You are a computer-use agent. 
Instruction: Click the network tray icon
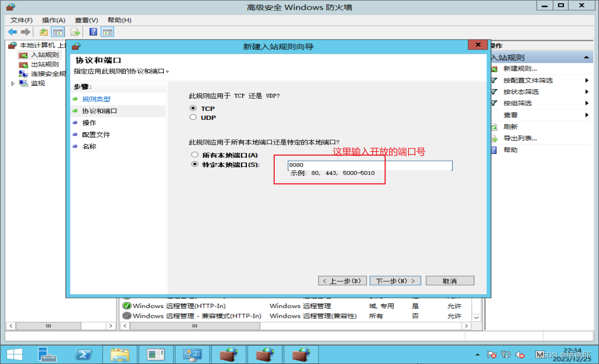tap(506, 355)
